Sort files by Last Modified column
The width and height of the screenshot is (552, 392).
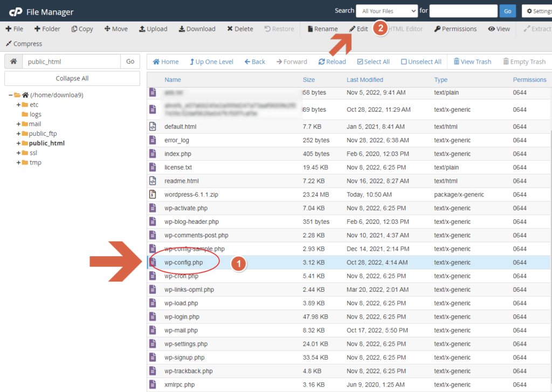pos(365,80)
